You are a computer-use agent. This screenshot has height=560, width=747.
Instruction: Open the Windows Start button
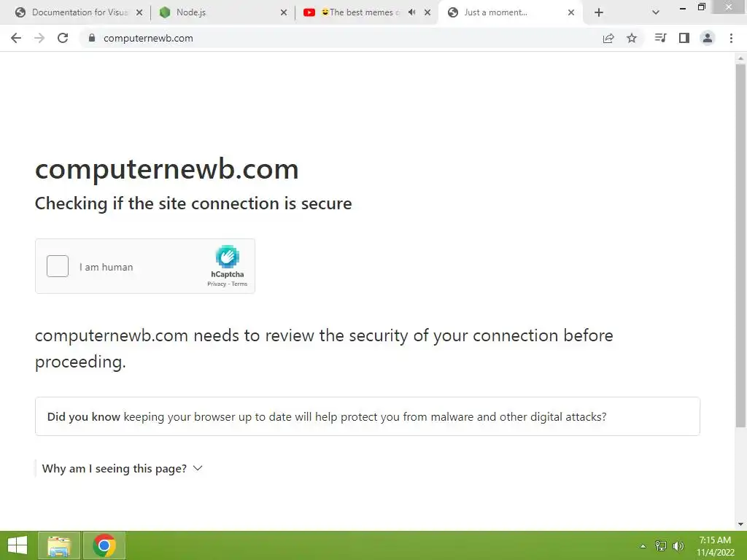coord(18,545)
